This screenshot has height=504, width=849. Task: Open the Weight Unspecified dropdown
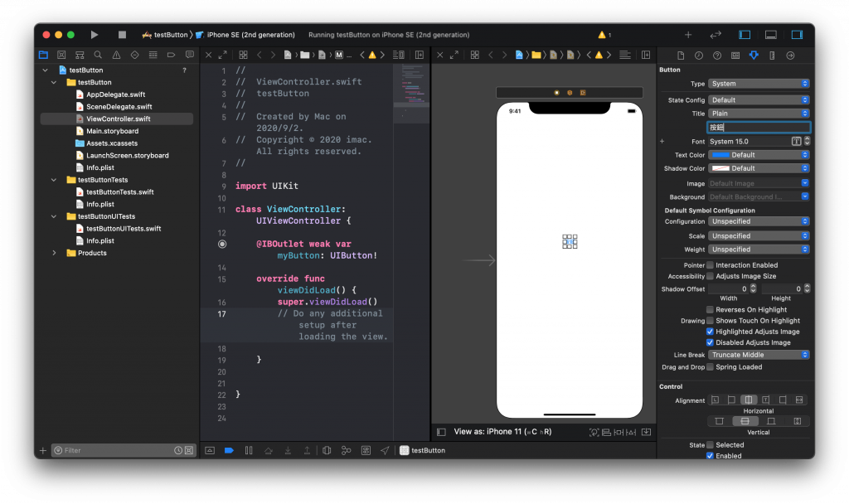759,250
